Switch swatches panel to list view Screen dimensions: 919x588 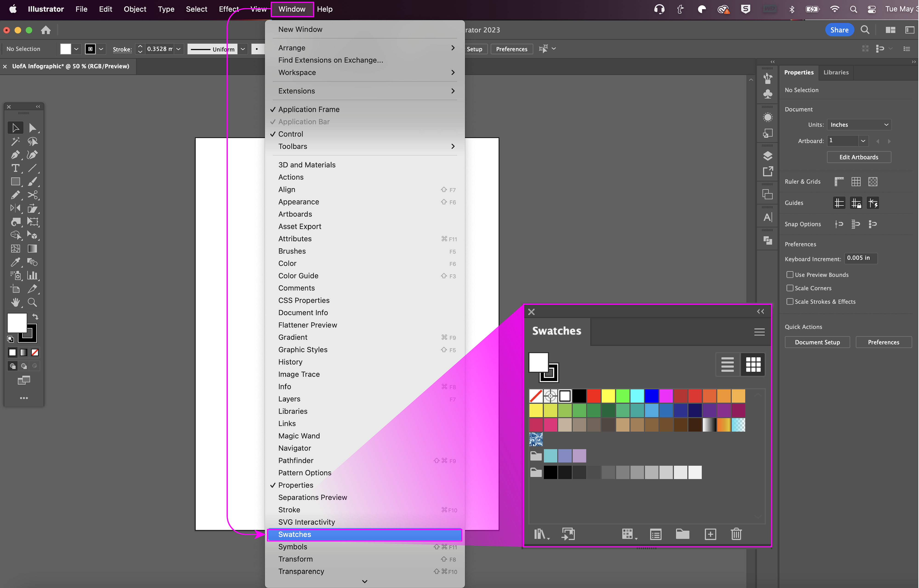click(727, 364)
